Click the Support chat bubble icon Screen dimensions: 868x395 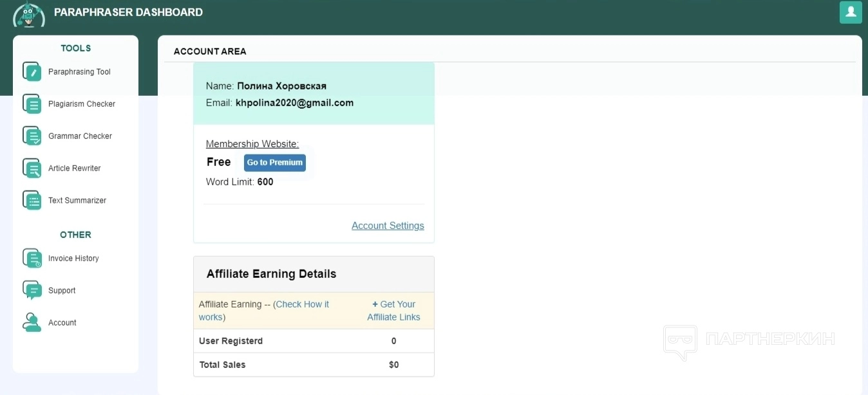pos(32,290)
